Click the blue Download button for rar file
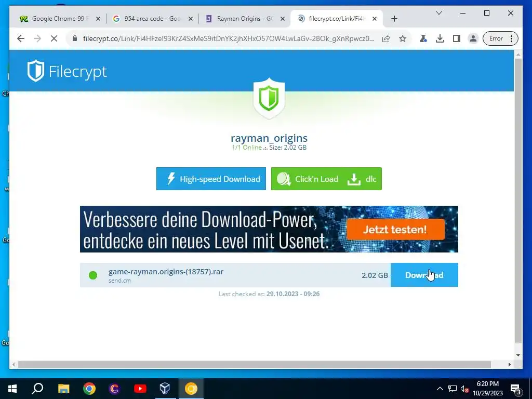The width and height of the screenshot is (532, 399). pos(424,275)
